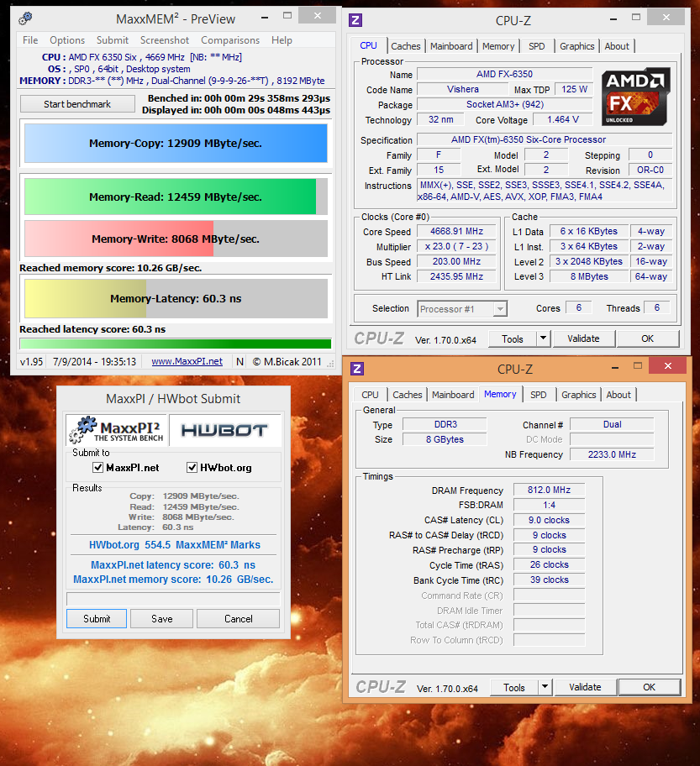The image size is (700, 766).
Task: Click the N indicator in MaxxMEM status bar
Action: click(x=239, y=361)
